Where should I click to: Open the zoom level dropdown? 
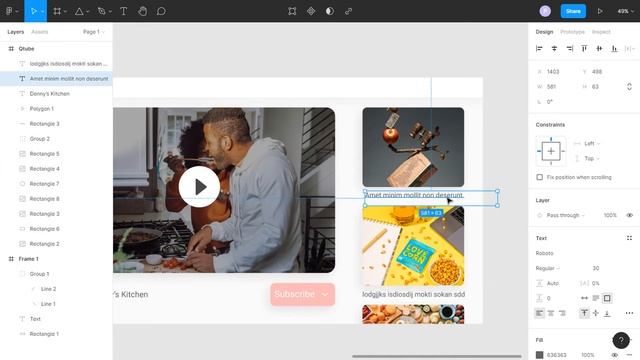click(x=625, y=11)
